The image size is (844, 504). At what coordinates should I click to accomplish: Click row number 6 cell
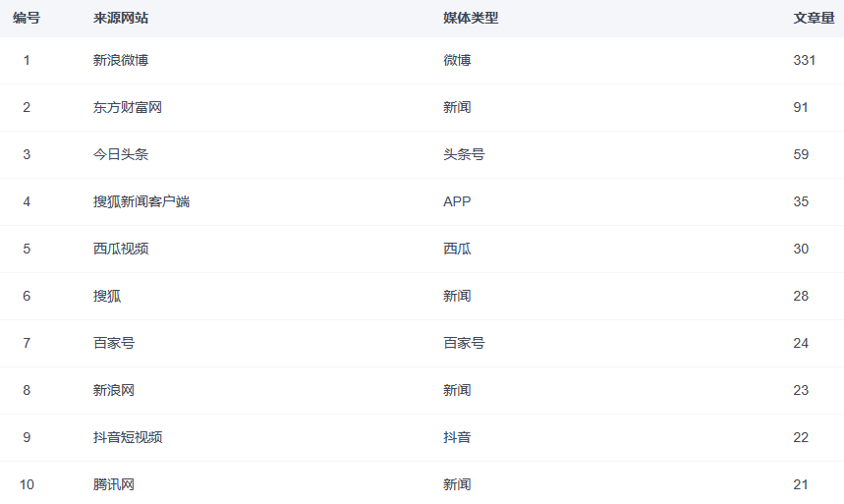click(x=27, y=296)
